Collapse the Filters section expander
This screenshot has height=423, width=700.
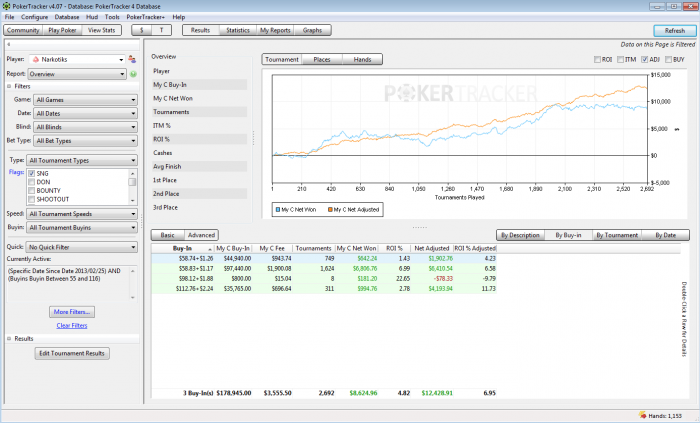pyautogui.click(x=9, y=86)
